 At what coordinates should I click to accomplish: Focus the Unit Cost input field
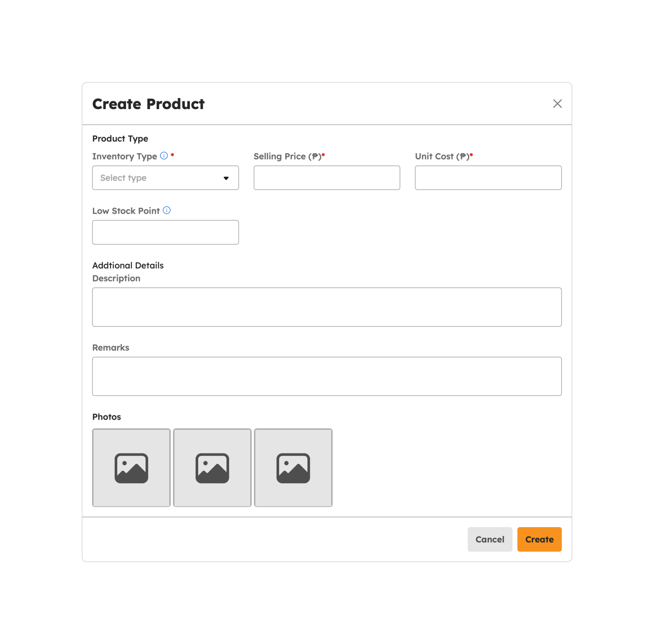click(488, 178)
